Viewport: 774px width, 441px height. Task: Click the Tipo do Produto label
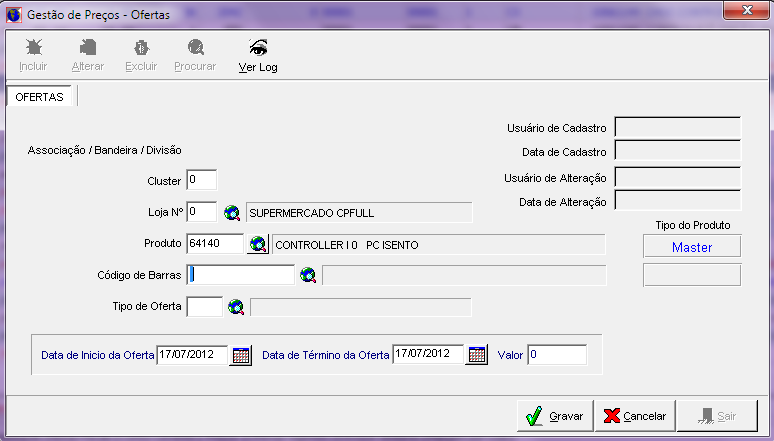tap(693, 225)
